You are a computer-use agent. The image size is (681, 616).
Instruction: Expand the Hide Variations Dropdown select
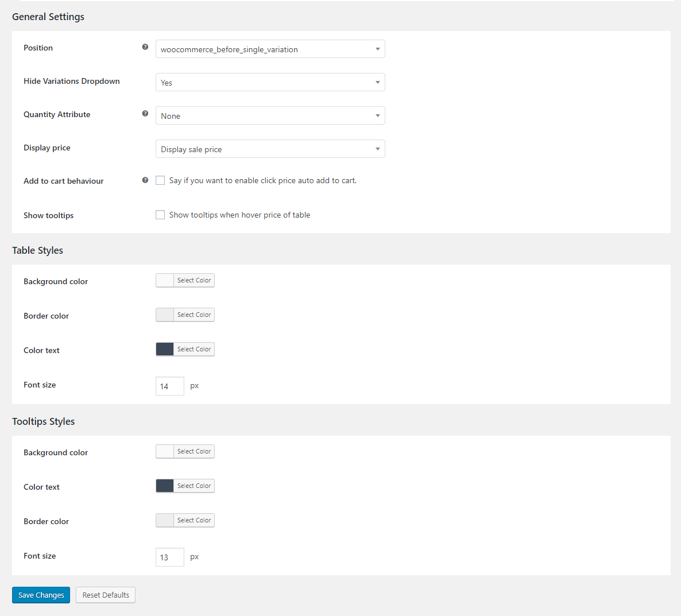click(270, 83)
